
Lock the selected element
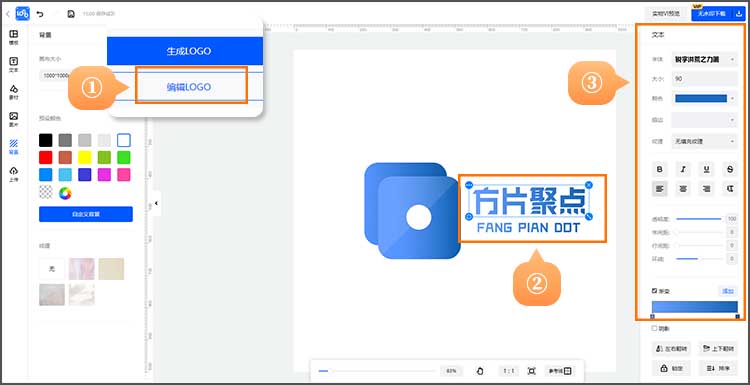tap(671, 368)
